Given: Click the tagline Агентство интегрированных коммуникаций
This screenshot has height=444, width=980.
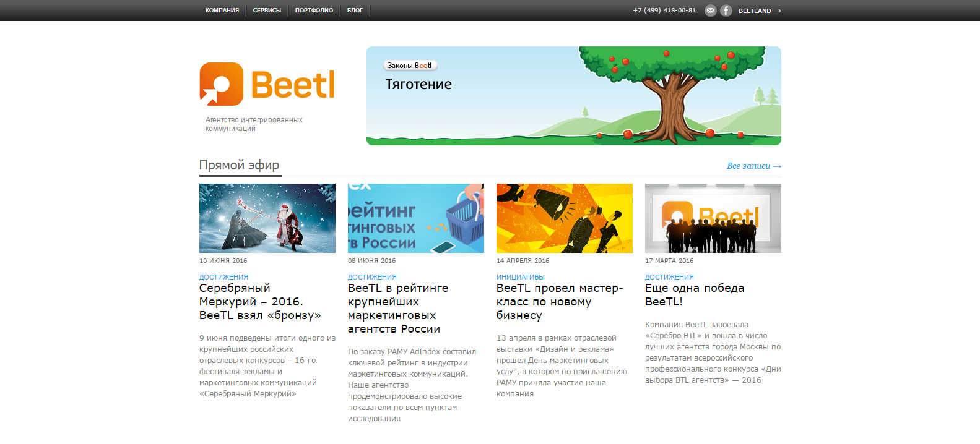Looking at the screenshot, I should coord(254,124).
